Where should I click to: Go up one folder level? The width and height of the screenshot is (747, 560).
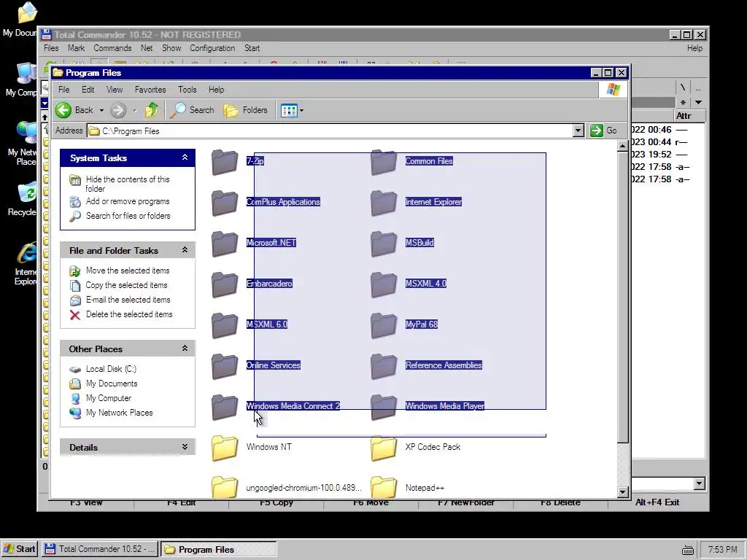pyautogui.click(x=152, y=111)
